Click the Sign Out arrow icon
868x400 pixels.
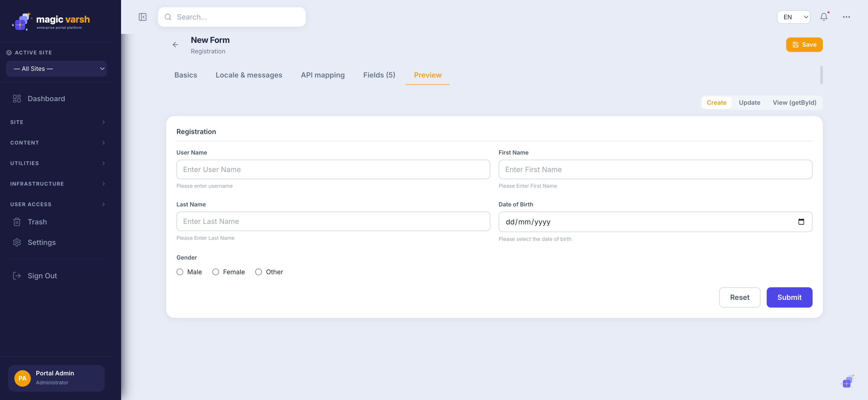click(17, 276)
